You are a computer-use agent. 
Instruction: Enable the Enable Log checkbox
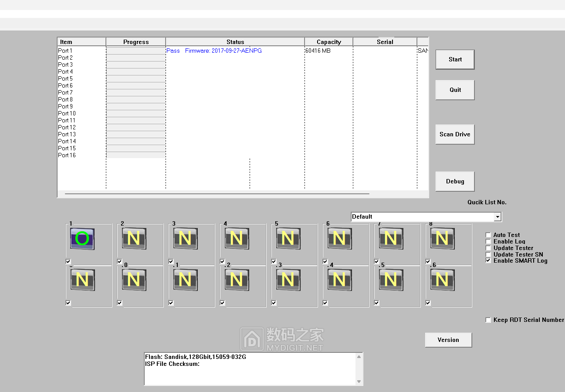pyautogui.click(x=488, y=241)
